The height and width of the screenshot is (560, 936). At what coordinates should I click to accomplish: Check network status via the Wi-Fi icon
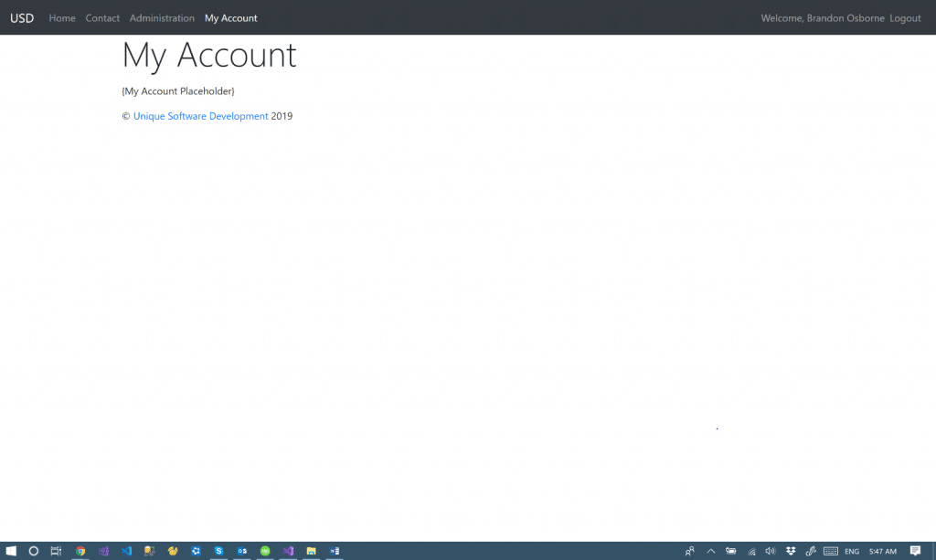751,551
